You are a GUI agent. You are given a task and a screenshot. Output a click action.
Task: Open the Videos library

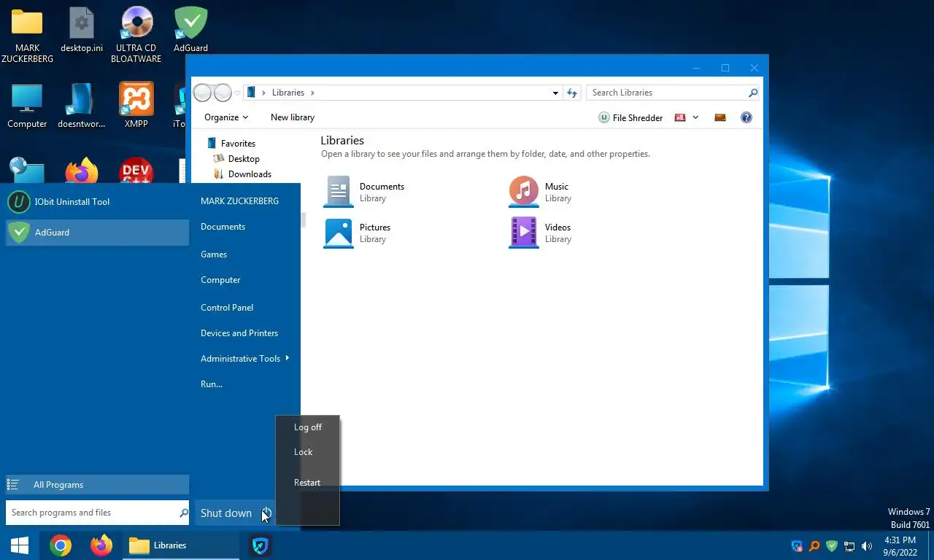tap(540, 233)
